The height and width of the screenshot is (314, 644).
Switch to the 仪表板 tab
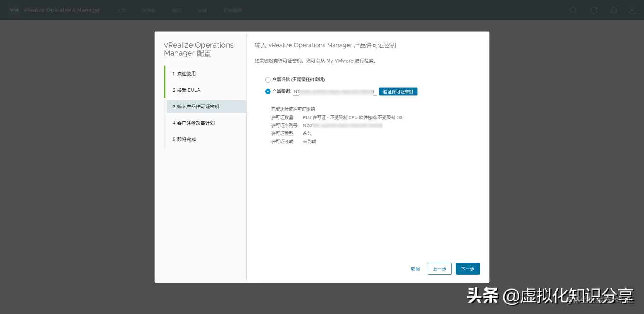click(x=149, y=10)
